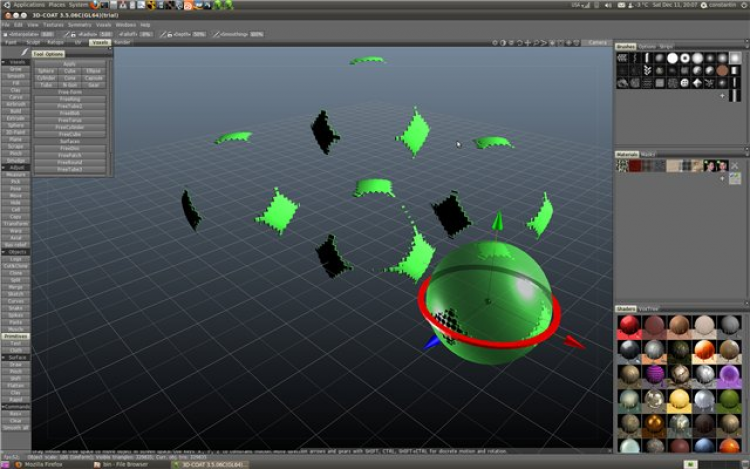750x469 pixels.
Task: Select the dark red material swatch
Action: [634, 165]
